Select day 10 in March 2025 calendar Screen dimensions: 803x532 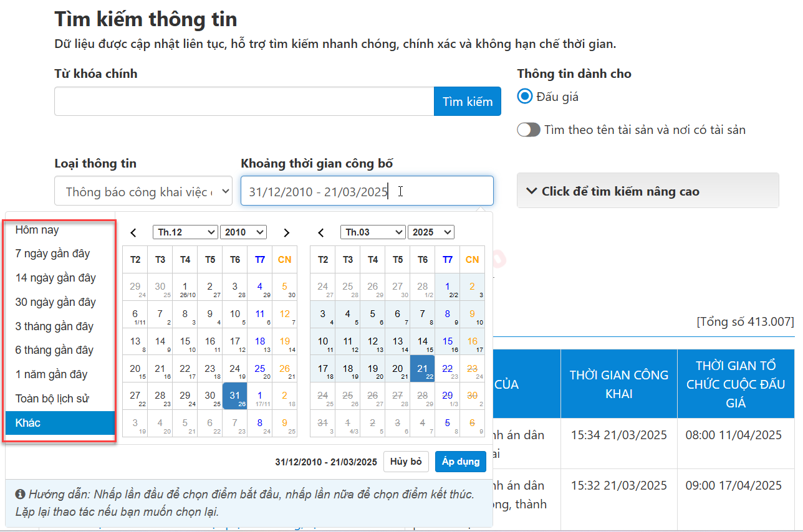pos(323,342)
